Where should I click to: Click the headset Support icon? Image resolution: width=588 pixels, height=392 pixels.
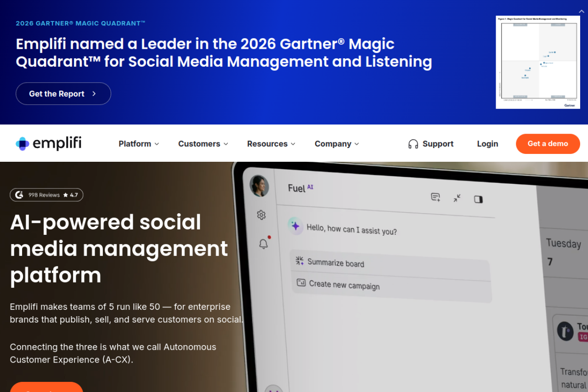(413, 144)
